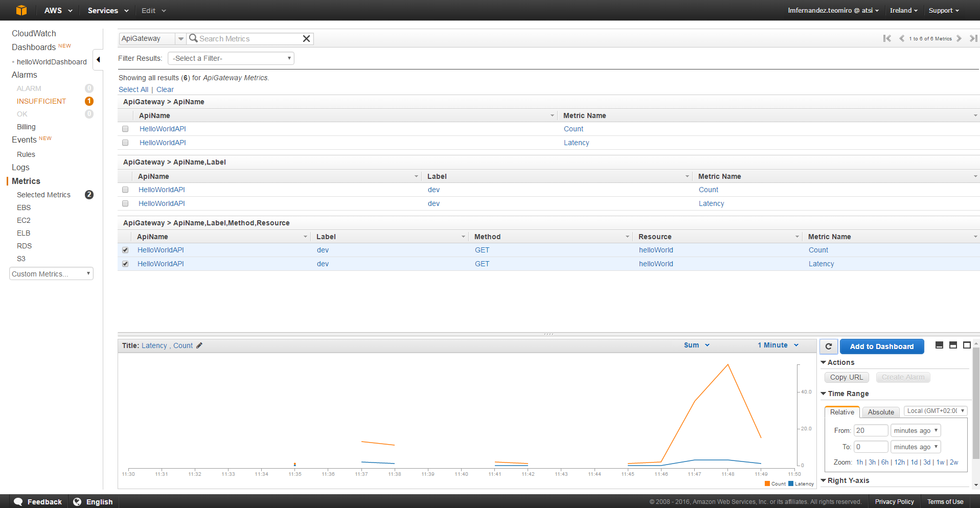
Task: Uncheck HelloWorldAPI GET helloWorld Count row
Action: click(x=125, y=250)
